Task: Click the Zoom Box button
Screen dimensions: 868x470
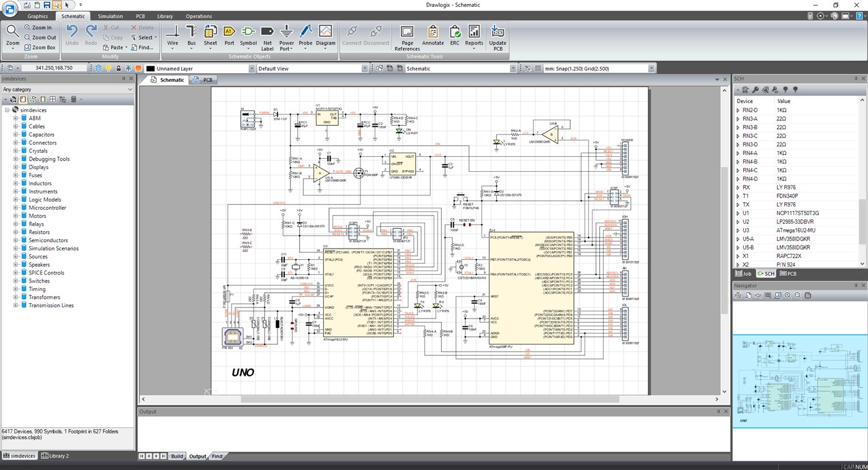Action: click(x=39, y=47)
